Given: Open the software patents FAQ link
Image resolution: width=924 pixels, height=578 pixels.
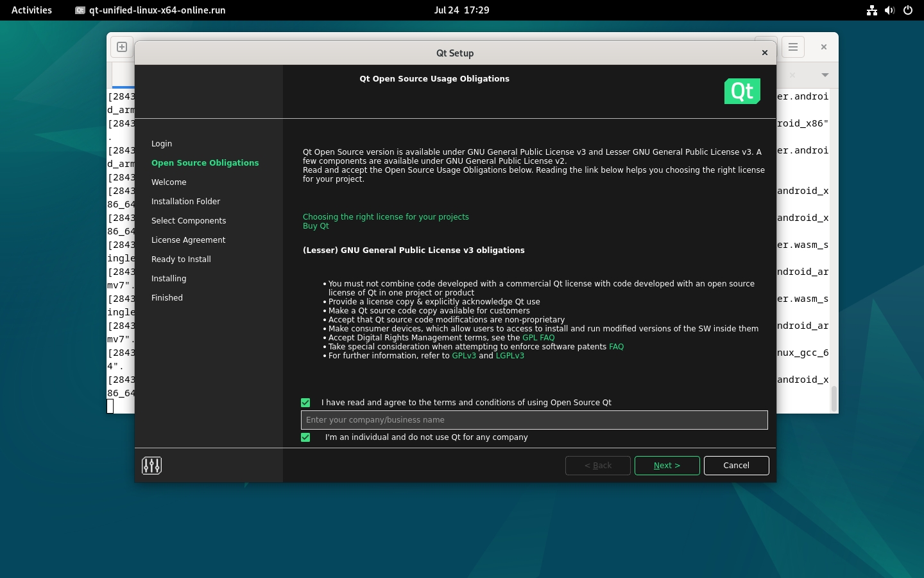Looking at the screenshot, I should point(616,347).
